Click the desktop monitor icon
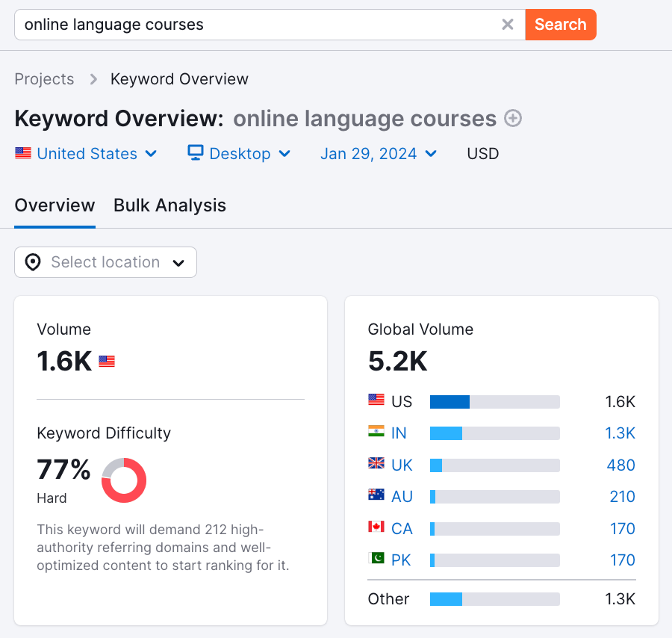This screenshot has width=672, height=638. coord(196,153)
